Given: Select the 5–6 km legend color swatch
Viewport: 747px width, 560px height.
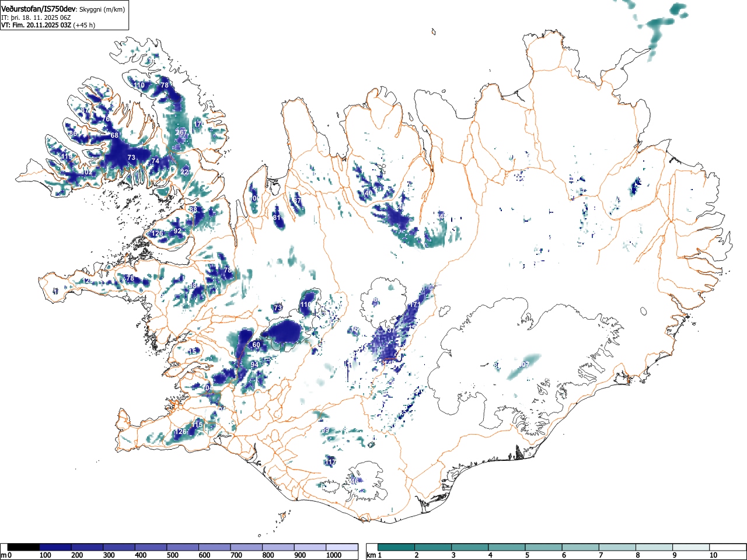Looking at the screenshot, I should pos(544,547).
